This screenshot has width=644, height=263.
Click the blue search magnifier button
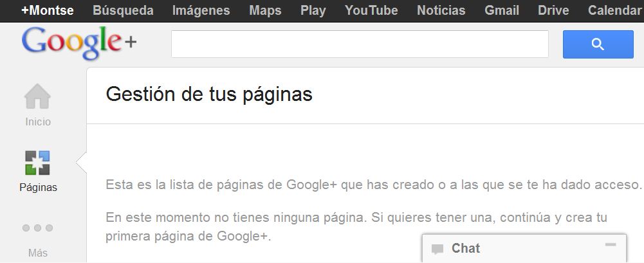(x=598, y=44)
